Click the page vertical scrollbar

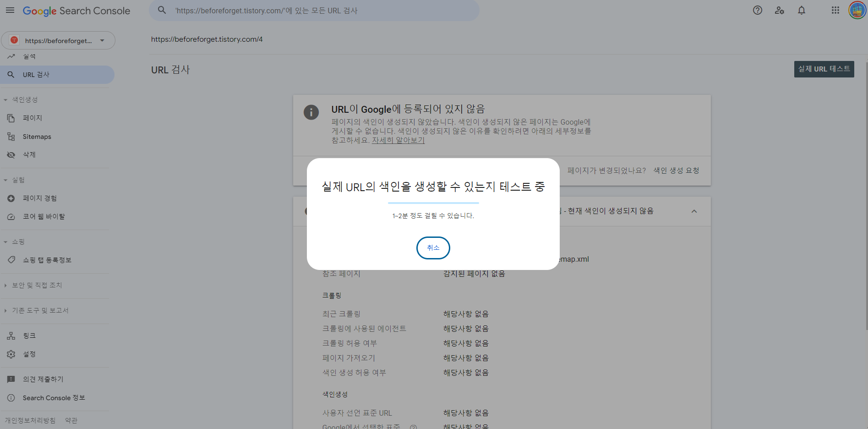(x=866, y=196)
